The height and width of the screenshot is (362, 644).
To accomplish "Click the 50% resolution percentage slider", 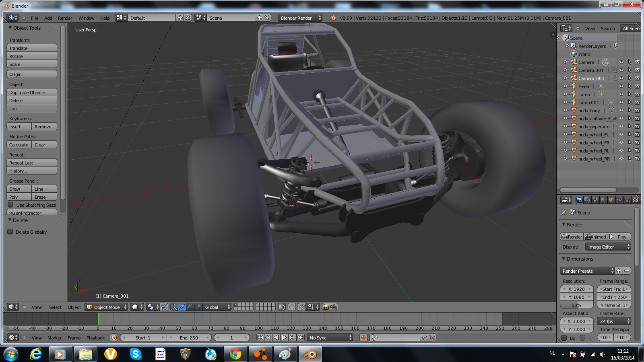I will click(x=576, y=305).
